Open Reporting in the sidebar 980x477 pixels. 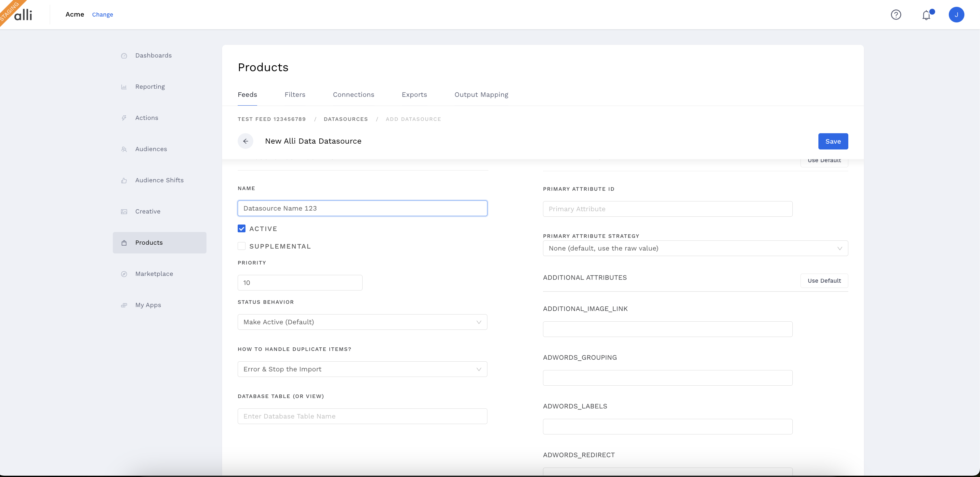click(159, 87)
